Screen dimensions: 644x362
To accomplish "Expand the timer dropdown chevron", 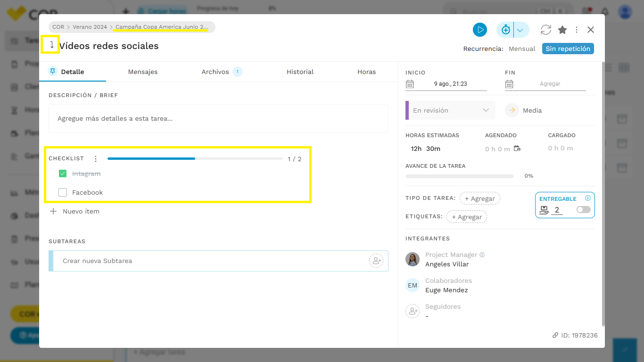I will coord(520,30).
